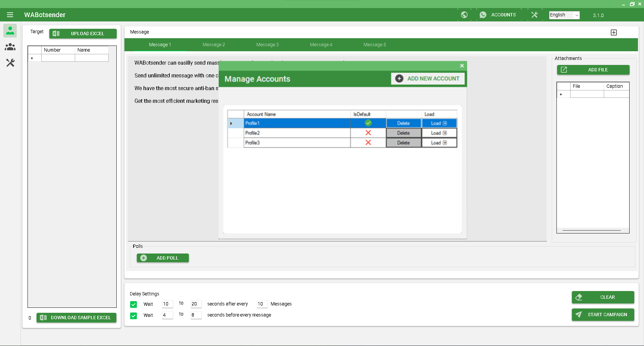Load the Profile3 account
644x346 pixels.
pos(439,143)
